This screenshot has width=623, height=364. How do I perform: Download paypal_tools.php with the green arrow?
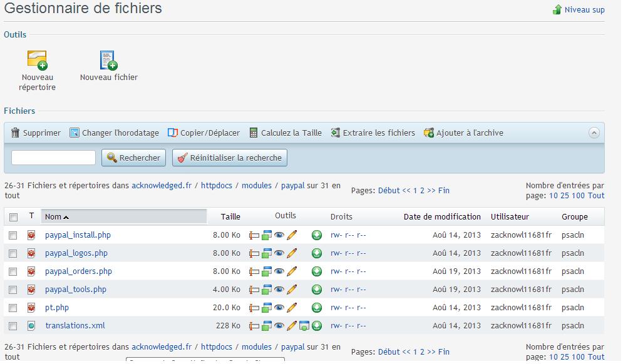317,290
